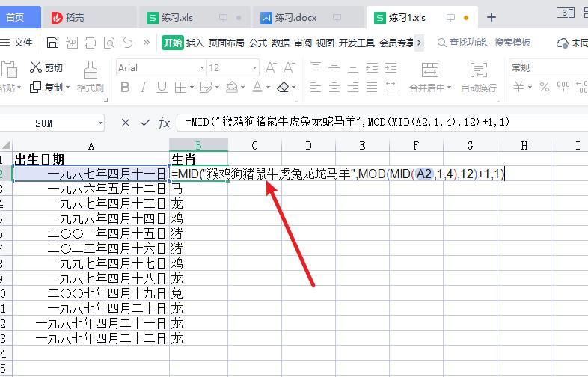This screenshot has height=377, width=588.
Task: Switch to the 插入 Insert tab
Action: pos(195,43)
